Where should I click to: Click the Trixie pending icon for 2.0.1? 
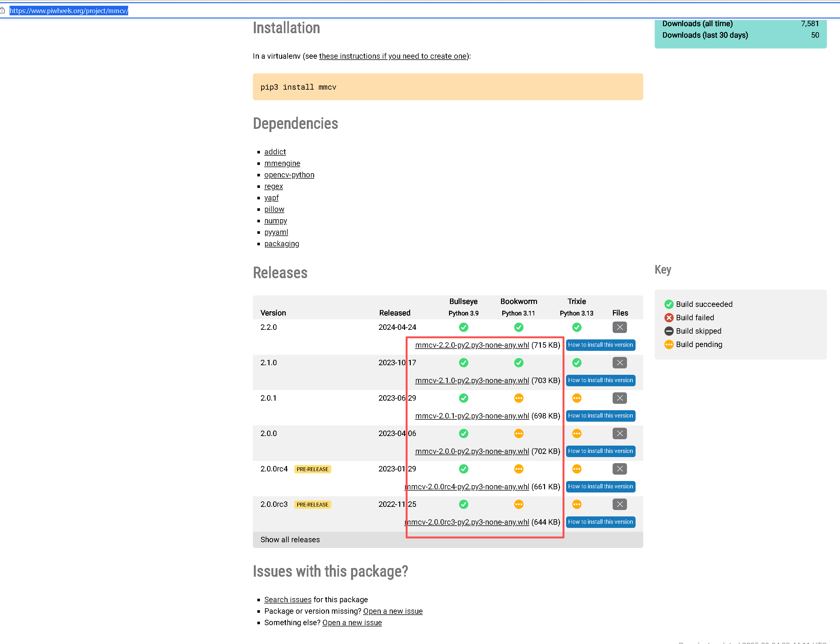(576, 398)
